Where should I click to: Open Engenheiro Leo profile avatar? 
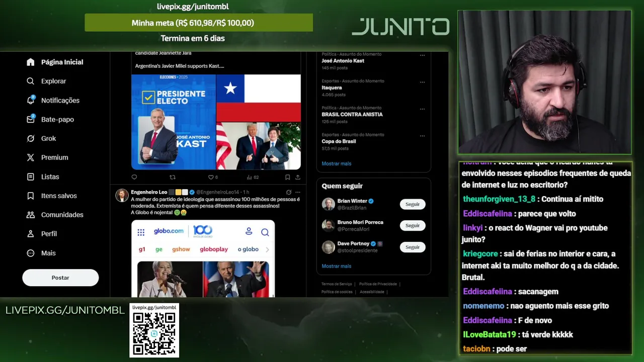122,195
